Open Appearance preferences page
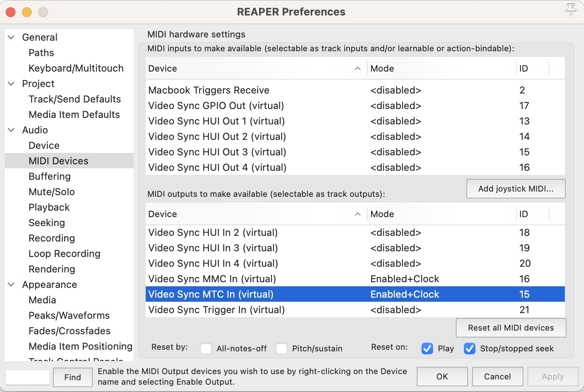584x392 pixels. point(50,285)
